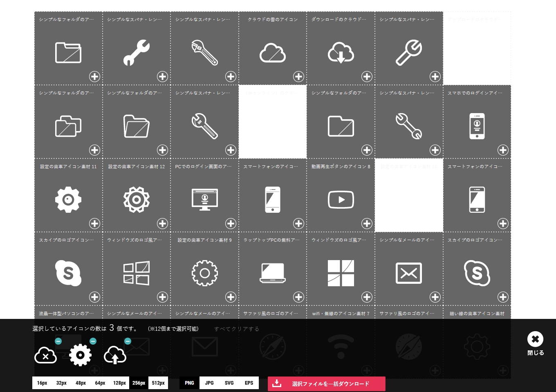Add gear icon 9 using its plus button
Viewport: 556px width, 392px height.
tap(231, 297)
